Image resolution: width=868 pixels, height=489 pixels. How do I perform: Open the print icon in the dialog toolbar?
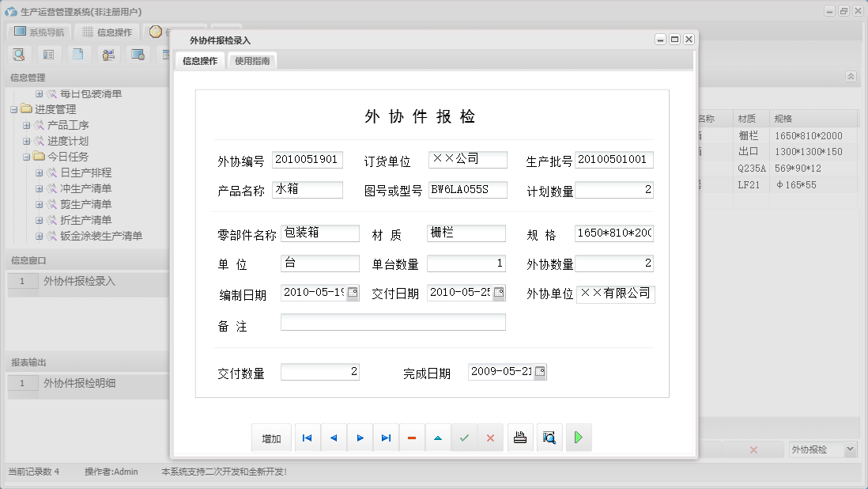coord(519,437)
